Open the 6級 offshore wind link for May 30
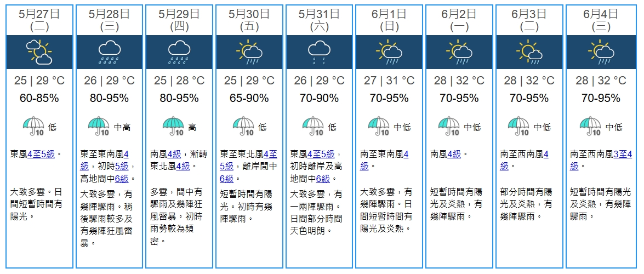Image resolution: width=644 pixels, height=274 pixels. (227, 178)
